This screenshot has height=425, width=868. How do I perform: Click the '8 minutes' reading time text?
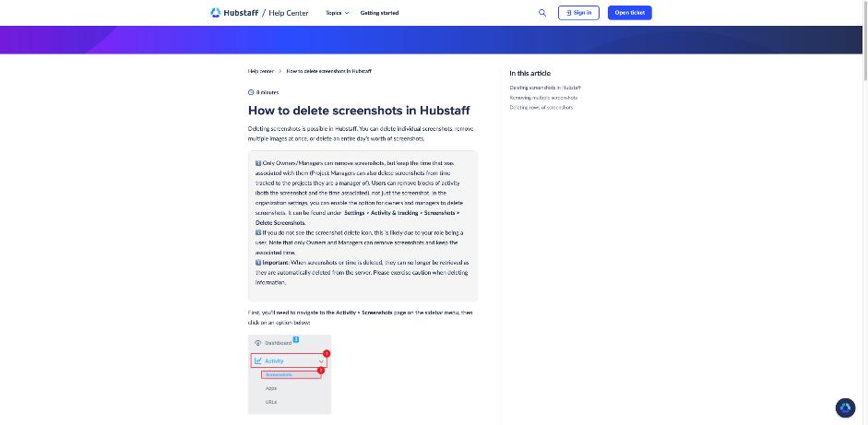pos(268,92)
